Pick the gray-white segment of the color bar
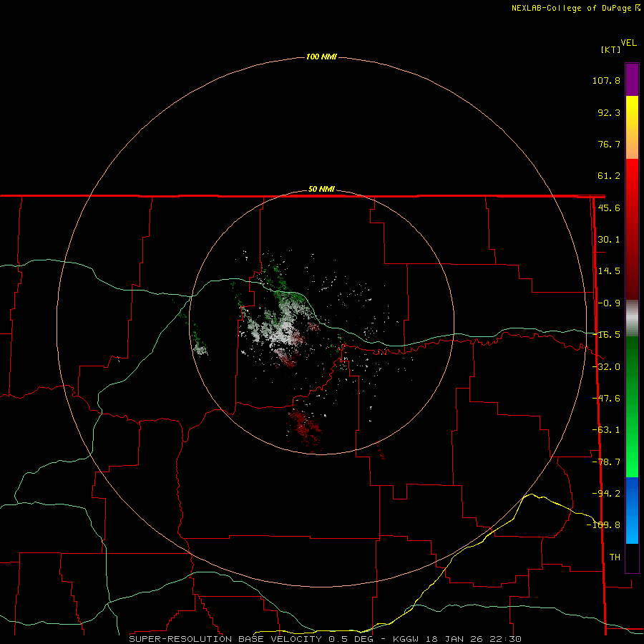The image size is (644, 644). [632, 319]
